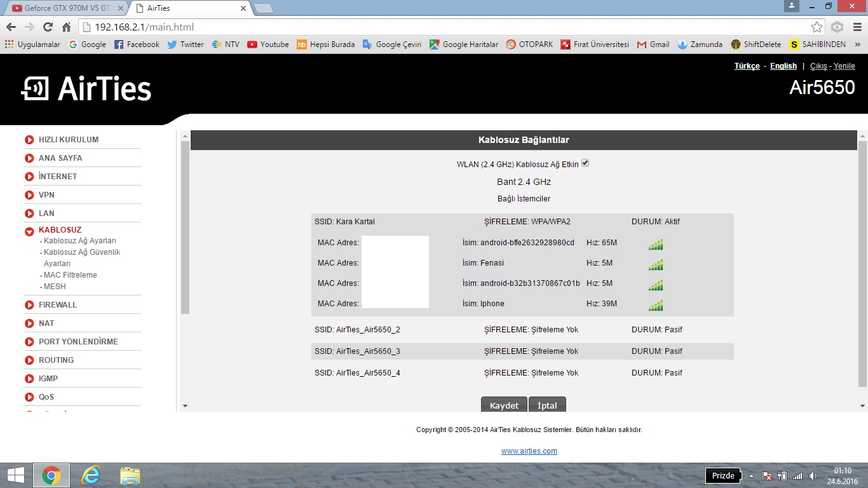Open the Windows Start menu

coord(15,475)
